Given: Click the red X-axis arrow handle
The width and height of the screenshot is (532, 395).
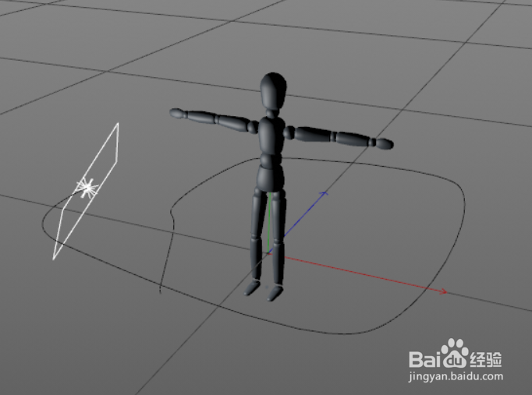Looking at the screenshot, I should coord(443,291).
